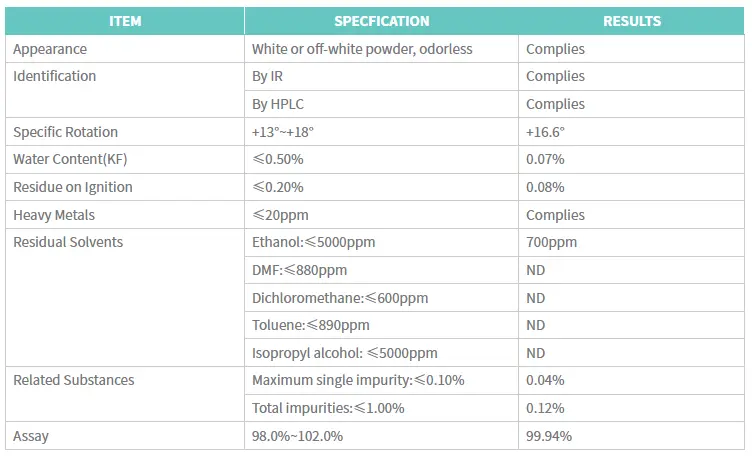Click the SPECFICATION column header
Viewport: 752px width, 457px height.
coord(382,21)
